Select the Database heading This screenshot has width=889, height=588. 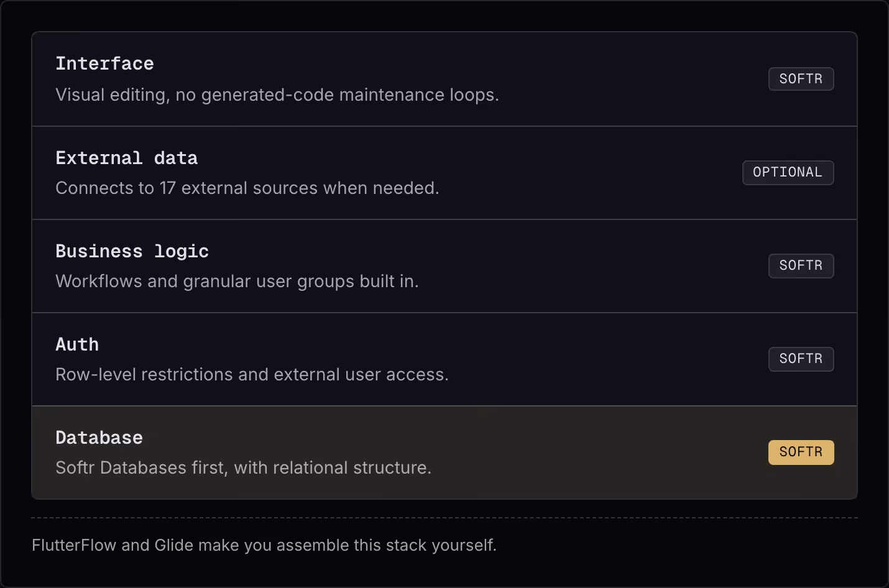[x=99, y=438]
